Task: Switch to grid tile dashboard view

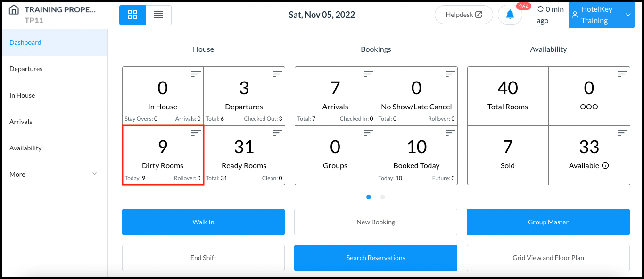Action: (132, 15)
